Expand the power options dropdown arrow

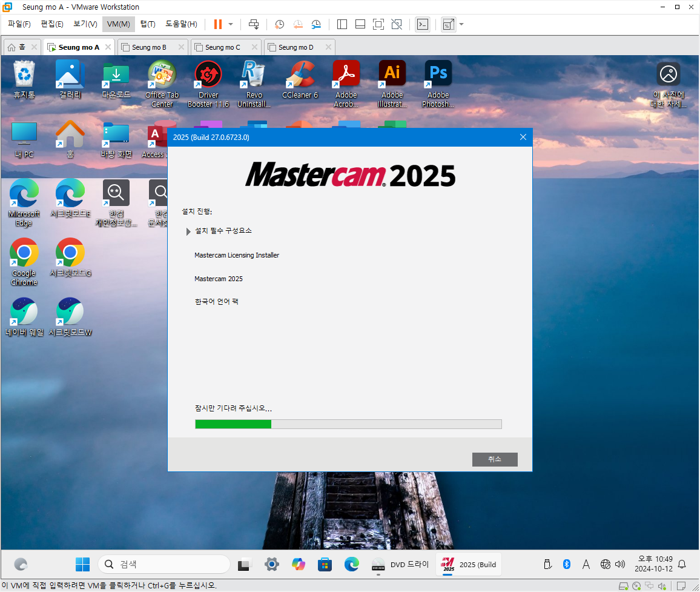(231, 24)
